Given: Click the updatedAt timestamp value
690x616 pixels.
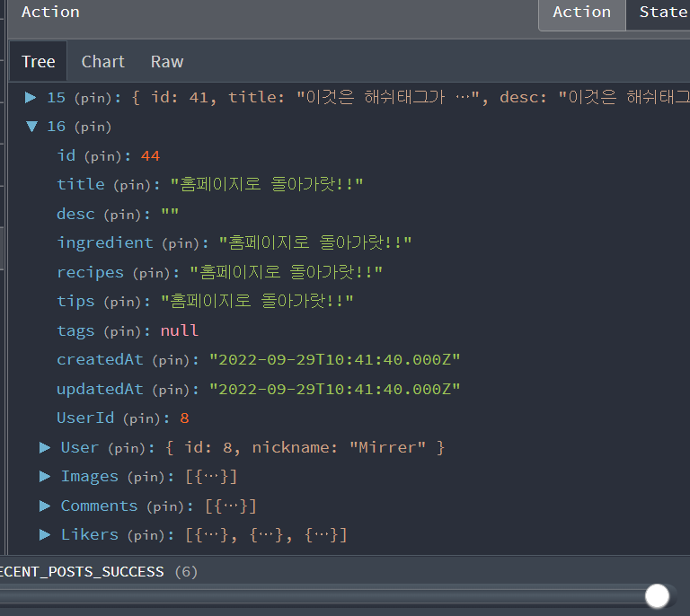Looking at the screenshot, I should click(x=335, y=389).
